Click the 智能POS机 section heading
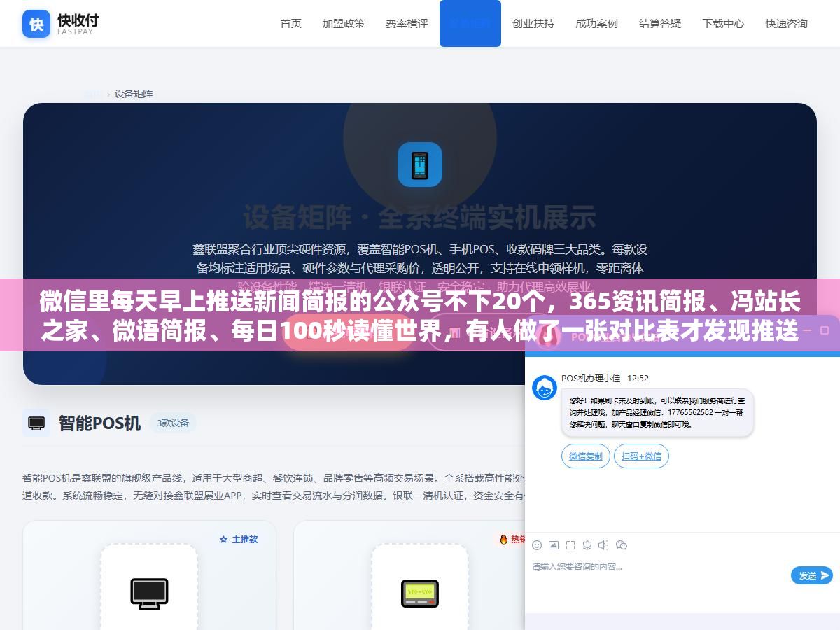This screenshot has height=630, width=840. 99,423
